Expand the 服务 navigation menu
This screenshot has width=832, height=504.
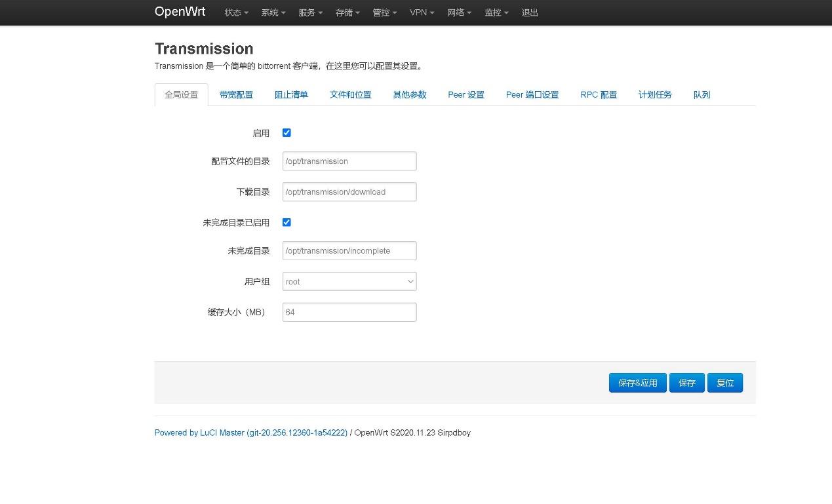click(x=309, y=12)
